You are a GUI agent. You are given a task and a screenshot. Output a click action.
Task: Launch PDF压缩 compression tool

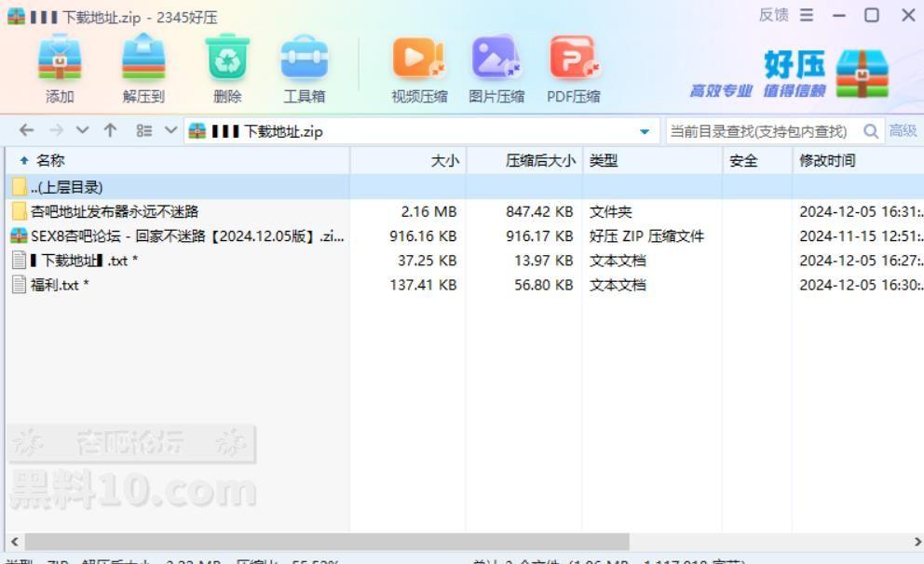[574, 57]
